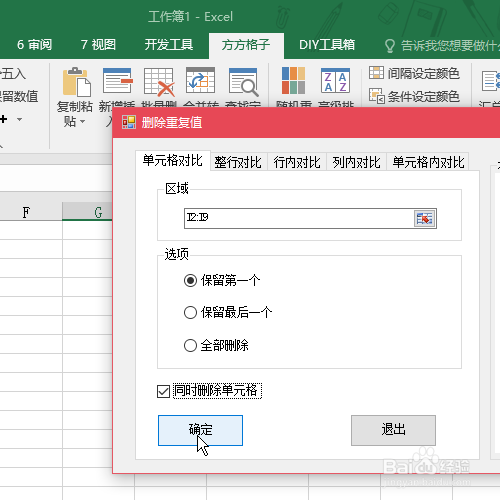
Task: Click the Tell Me search box 告诉我您想要做什么
Action: click(x=450, y=46)
